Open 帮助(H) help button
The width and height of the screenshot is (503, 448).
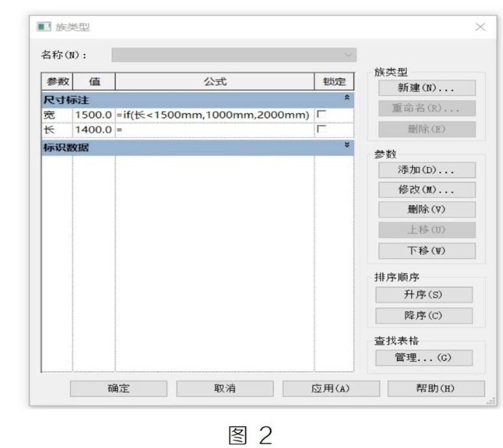436,388
